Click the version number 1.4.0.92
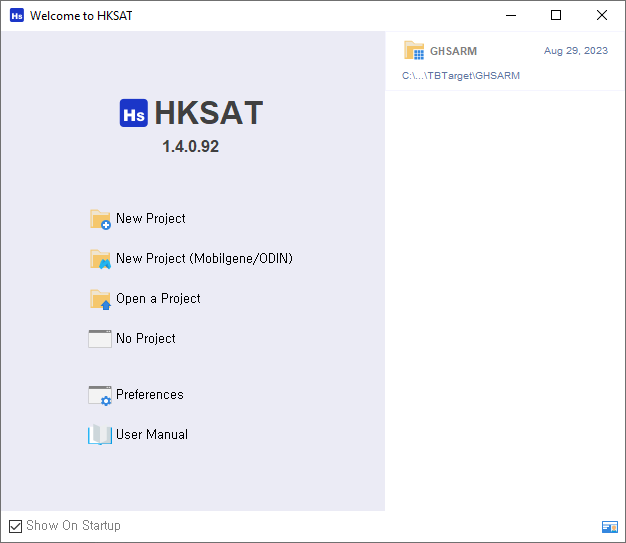 pyautogui.click(x=190, y=147)
